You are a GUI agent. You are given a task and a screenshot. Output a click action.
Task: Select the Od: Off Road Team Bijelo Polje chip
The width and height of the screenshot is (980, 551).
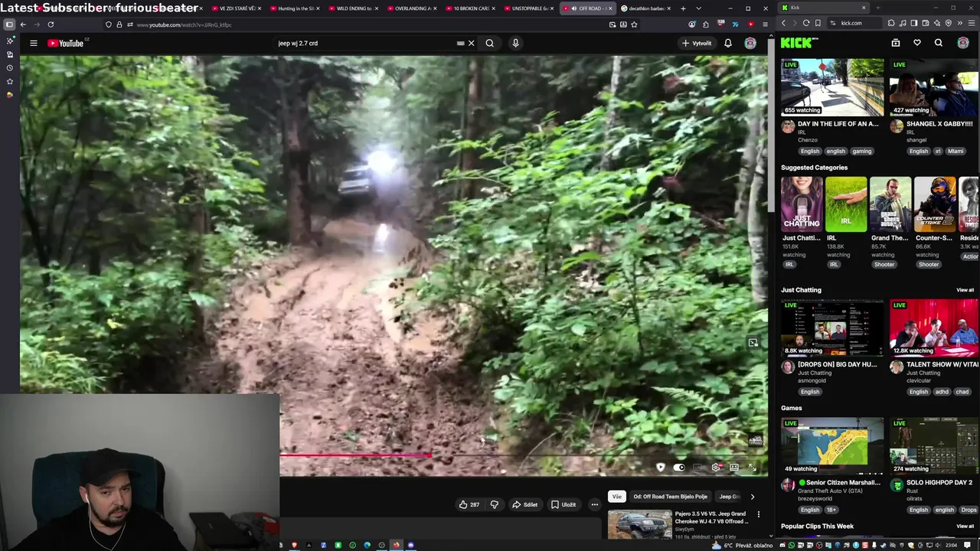coord(671,496)
